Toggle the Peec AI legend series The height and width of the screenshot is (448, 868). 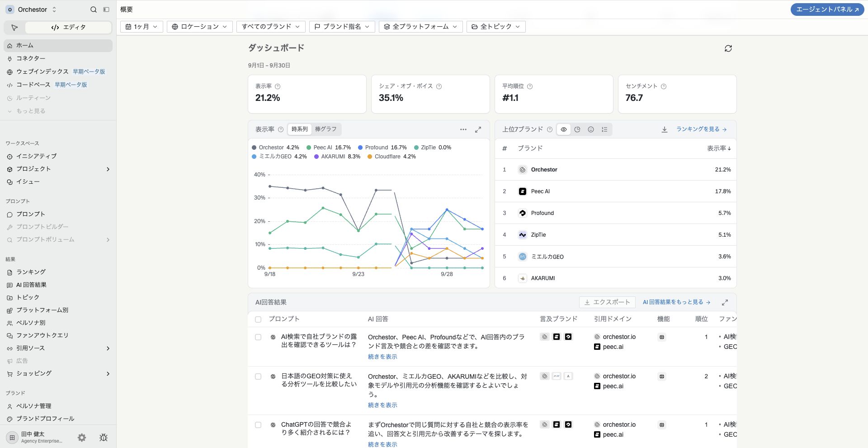(x=329, y=148)
